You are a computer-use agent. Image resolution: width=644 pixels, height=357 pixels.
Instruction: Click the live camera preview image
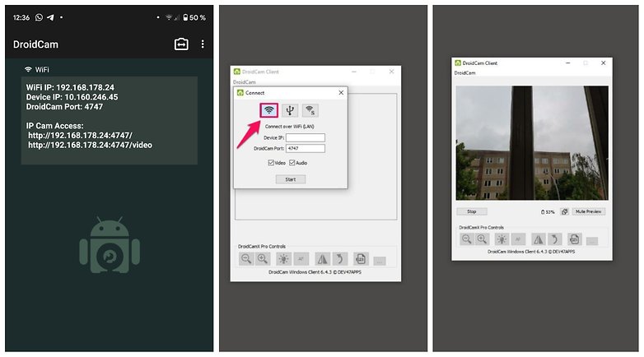pyautogui.click(x=532, y=143)
